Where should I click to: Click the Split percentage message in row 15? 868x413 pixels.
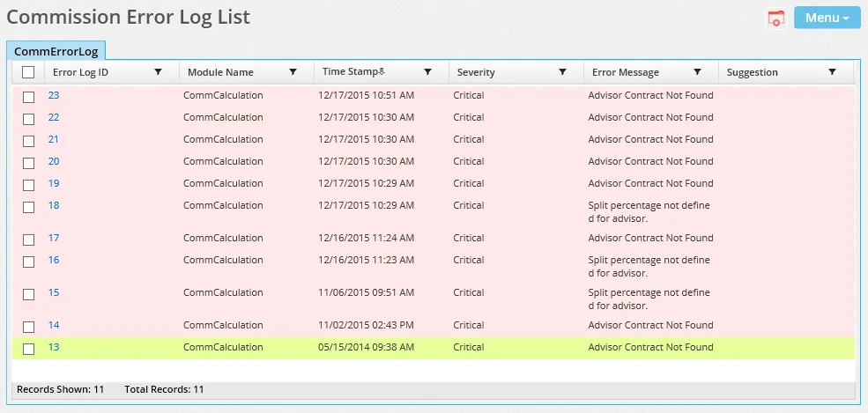click(x=649, y=299)
